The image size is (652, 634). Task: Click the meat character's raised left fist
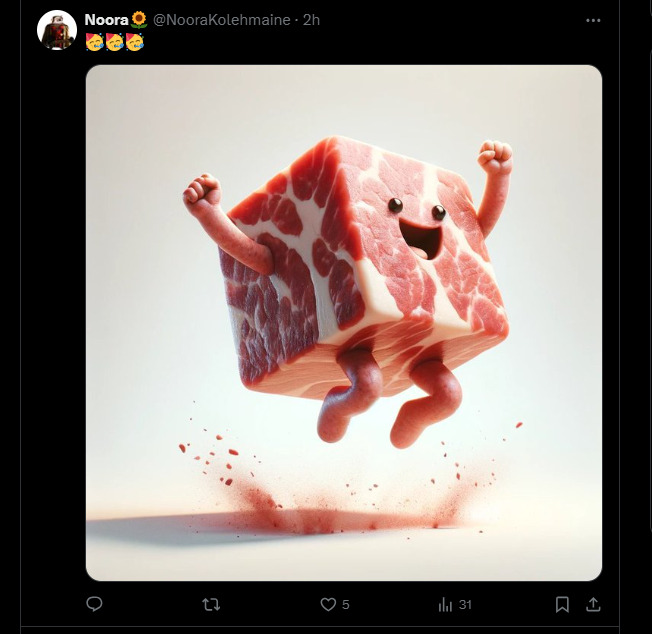[201, 189]
